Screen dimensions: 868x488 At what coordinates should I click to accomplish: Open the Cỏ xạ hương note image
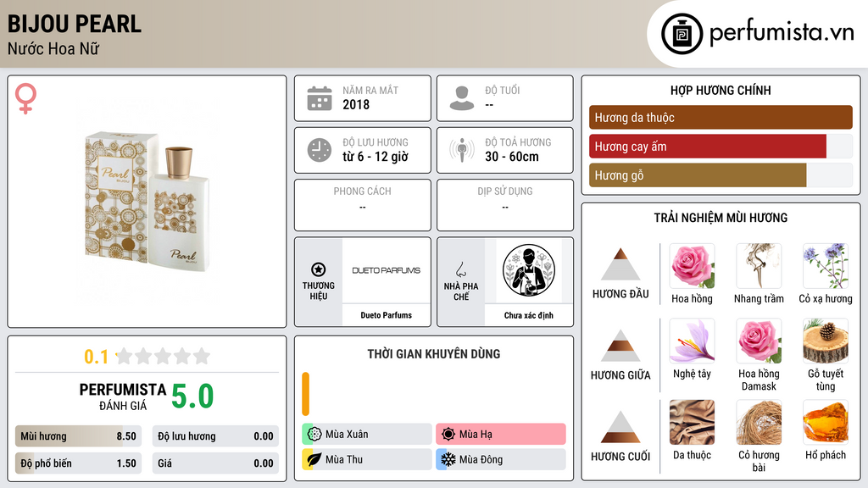(826, 266)
